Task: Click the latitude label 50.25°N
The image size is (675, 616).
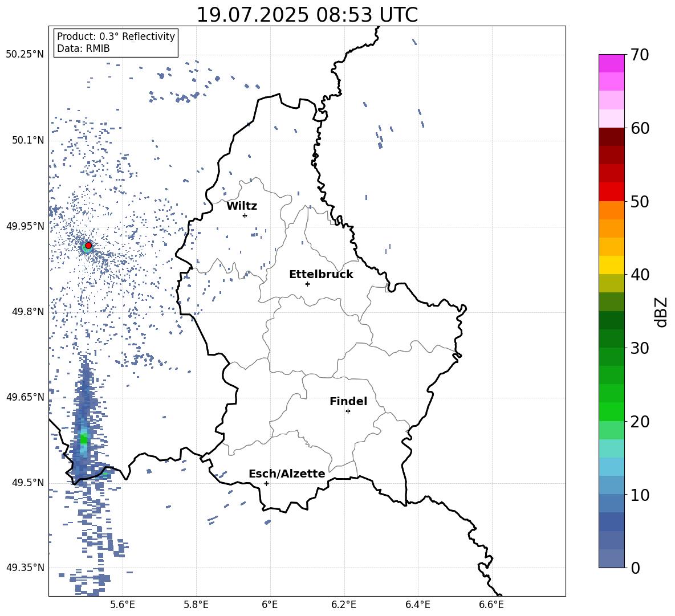Action: tap(25, 55)
